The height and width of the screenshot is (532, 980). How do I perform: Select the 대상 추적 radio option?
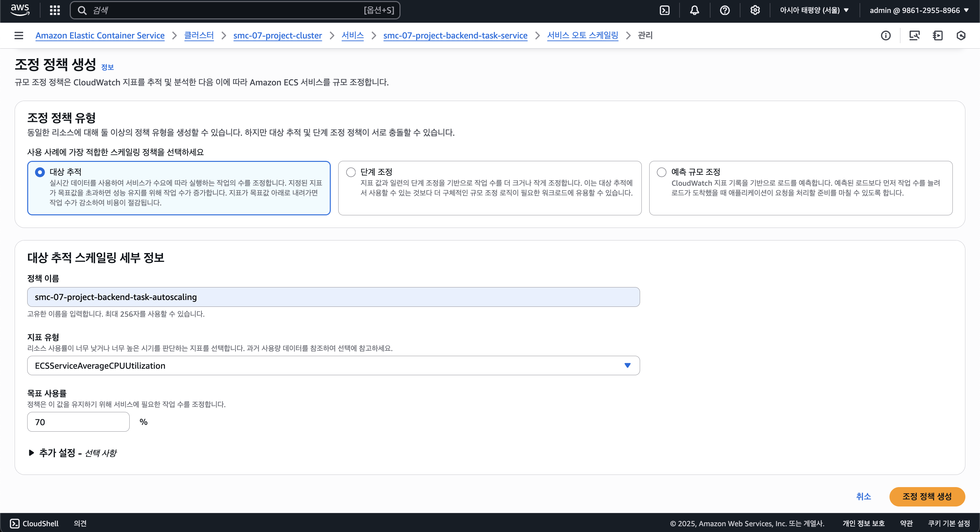coord(40,172)
